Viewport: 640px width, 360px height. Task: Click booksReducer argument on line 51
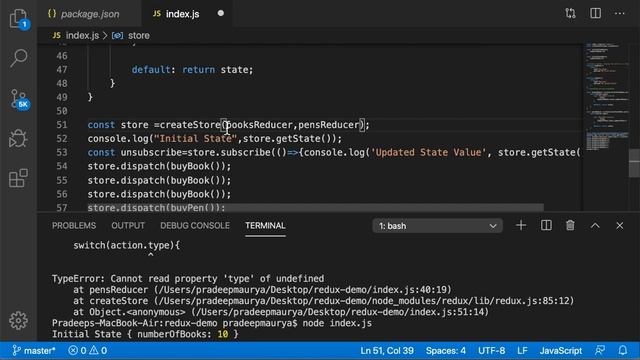pos(259,124)
